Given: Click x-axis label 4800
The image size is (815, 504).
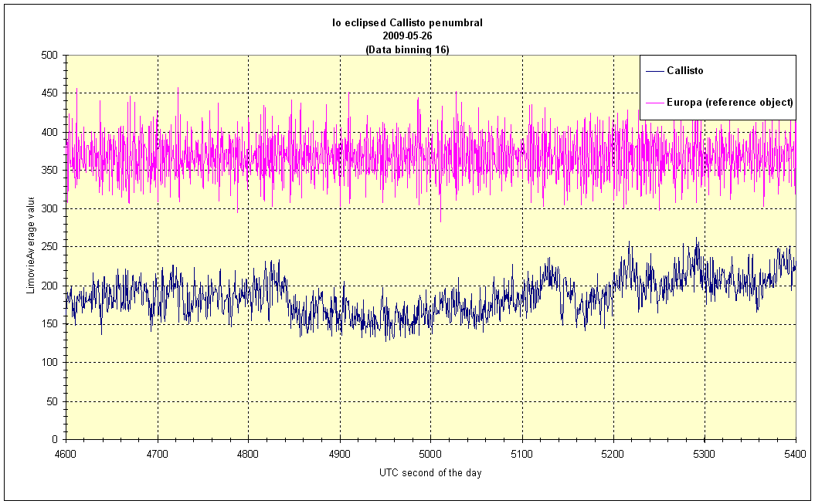Looking at the screenshot, I should 249,454.
